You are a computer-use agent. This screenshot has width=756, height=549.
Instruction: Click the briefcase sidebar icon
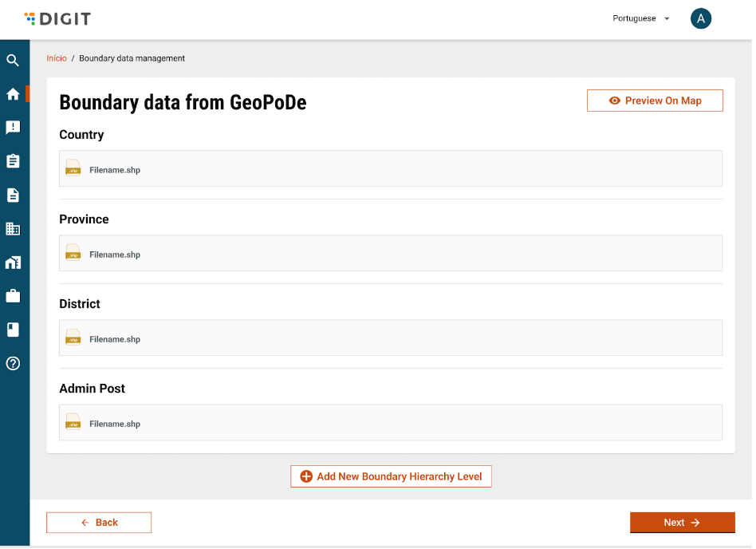click(13, 296)
